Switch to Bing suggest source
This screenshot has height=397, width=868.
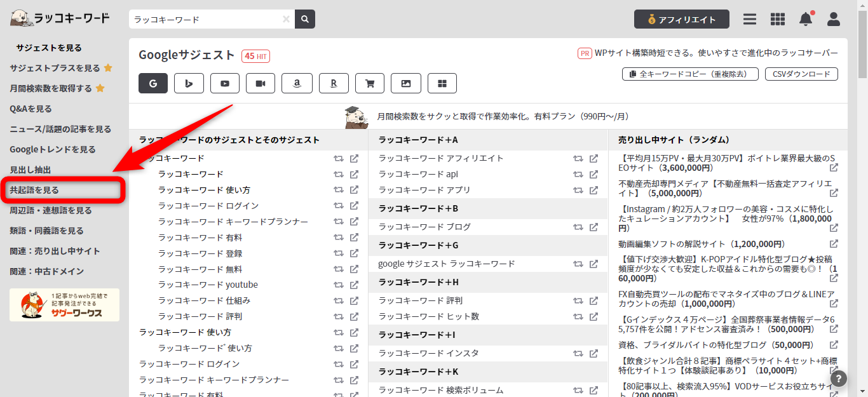(x=189, y=83)
